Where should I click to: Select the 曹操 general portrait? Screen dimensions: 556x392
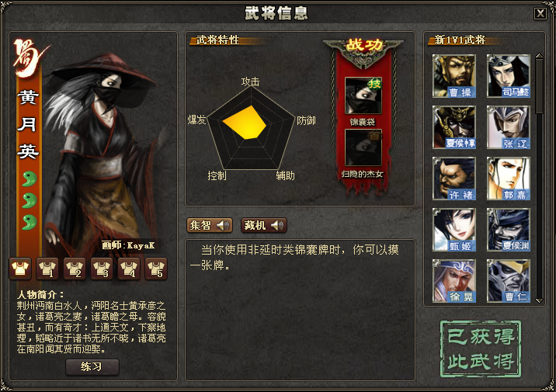tap(453, 76)
